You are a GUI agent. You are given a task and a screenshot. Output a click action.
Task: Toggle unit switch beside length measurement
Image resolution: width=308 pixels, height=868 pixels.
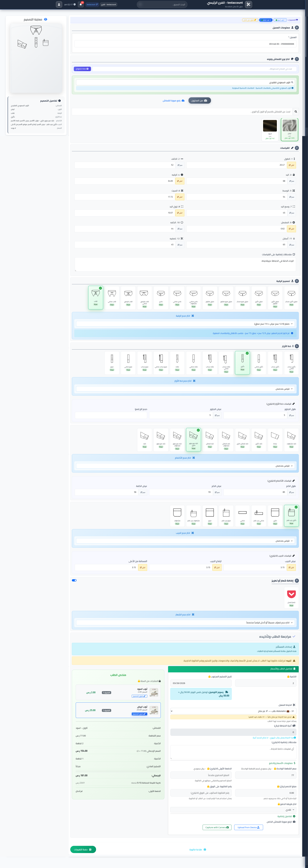pos(291,165)
